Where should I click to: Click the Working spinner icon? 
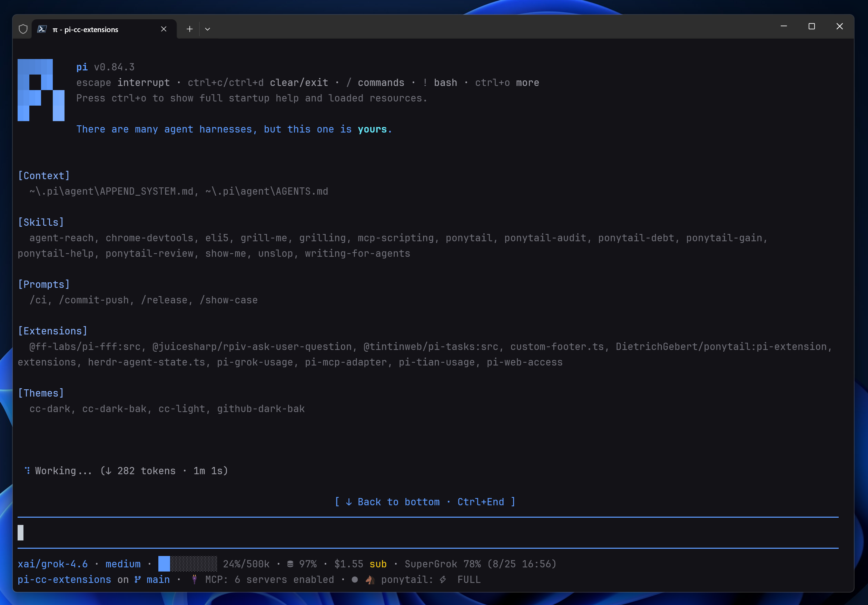tap(27, 470)
